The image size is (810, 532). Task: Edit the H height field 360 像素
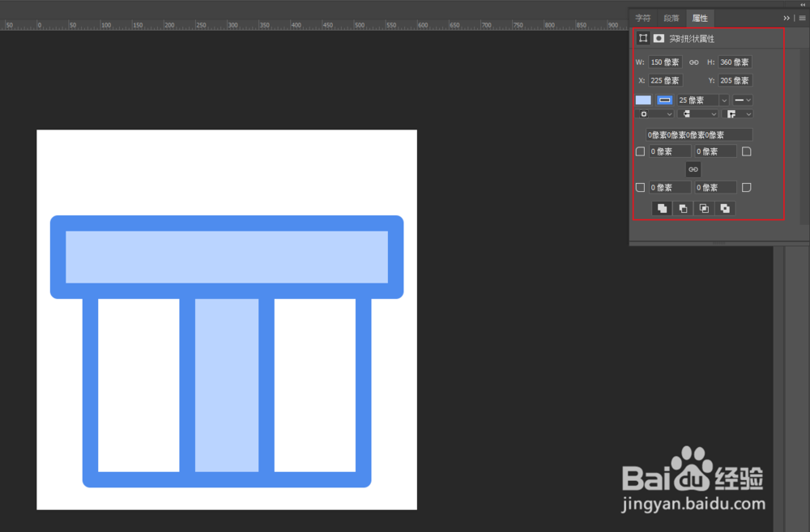click(735, 62)
